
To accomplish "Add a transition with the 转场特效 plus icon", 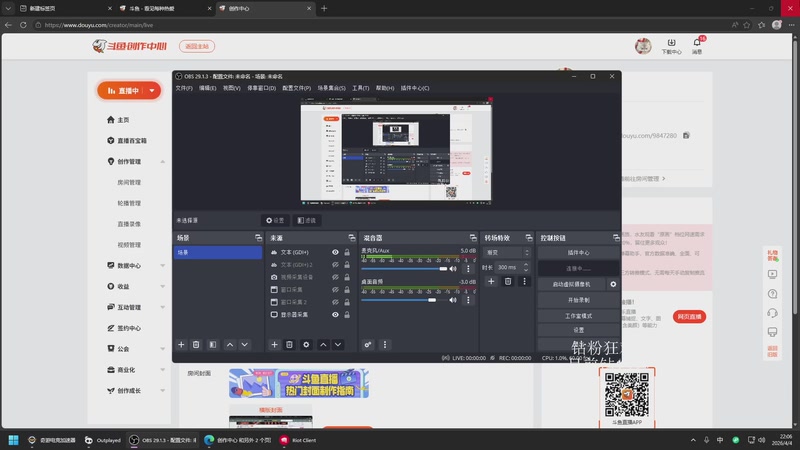I will tap(491, 281).
